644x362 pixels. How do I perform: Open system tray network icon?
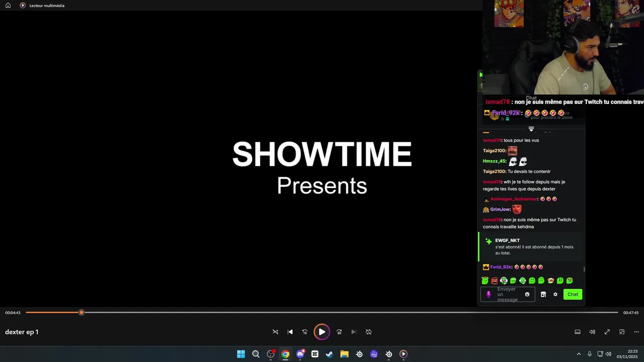600,354
